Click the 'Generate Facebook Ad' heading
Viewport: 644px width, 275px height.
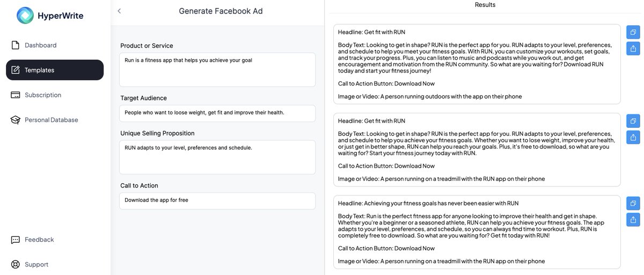pyautogui.click(x=221, y=11)
